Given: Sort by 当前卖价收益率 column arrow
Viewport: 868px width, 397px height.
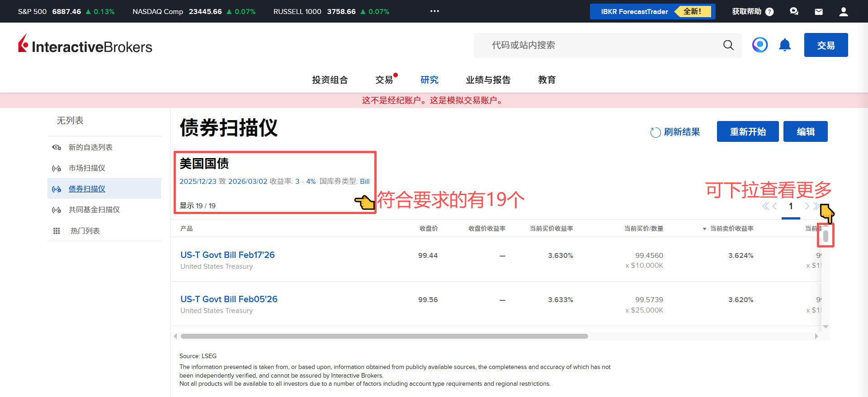Looking at the screenshot, I should coord(704,229).
